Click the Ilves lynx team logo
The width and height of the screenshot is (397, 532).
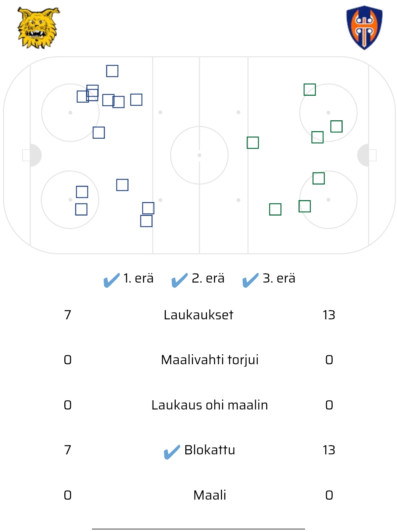pyautogui.click(x=38, y=28)
